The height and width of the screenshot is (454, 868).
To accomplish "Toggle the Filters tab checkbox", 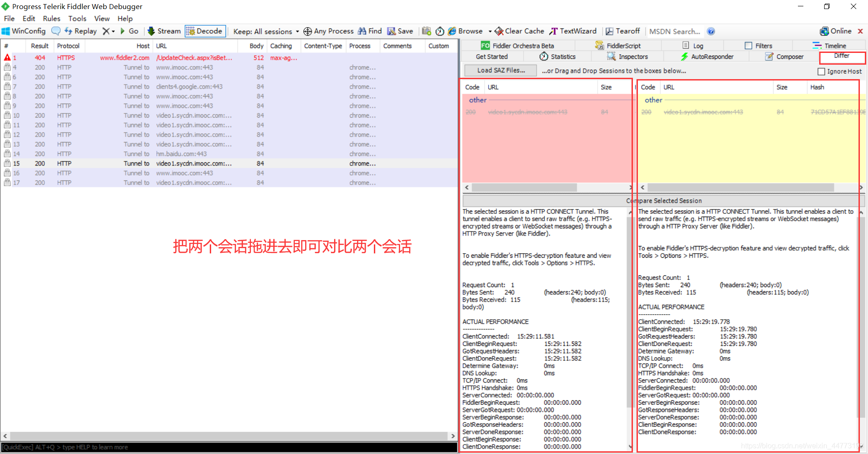I will click(749, 46).
